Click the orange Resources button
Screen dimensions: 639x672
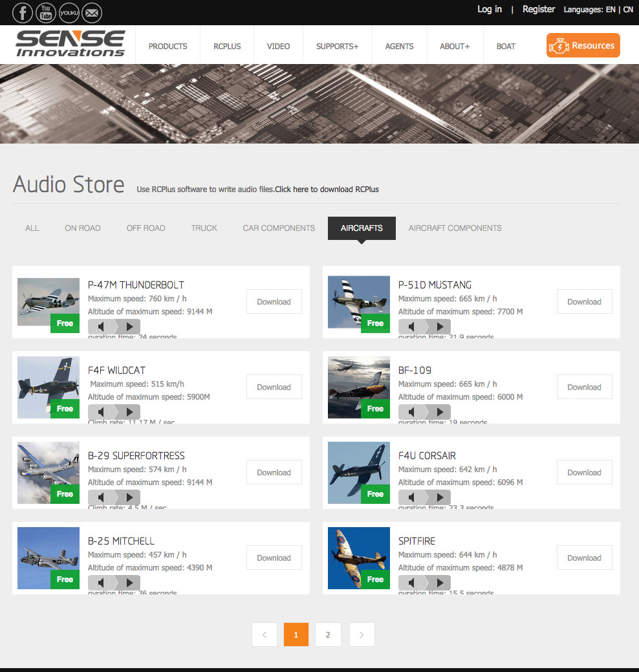coord(583,45)
